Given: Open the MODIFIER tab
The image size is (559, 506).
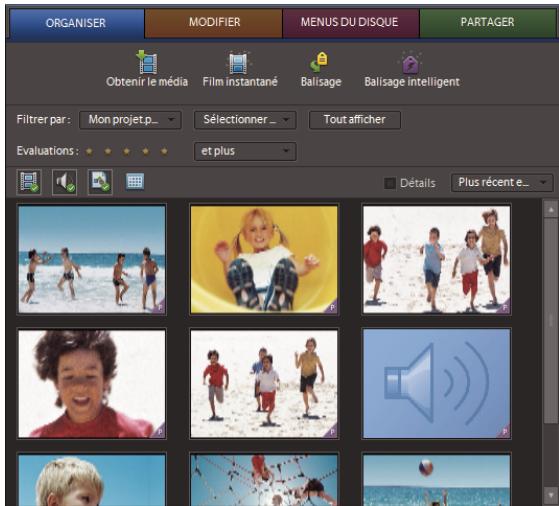Looking at the screenshot, I should [214, 22].
